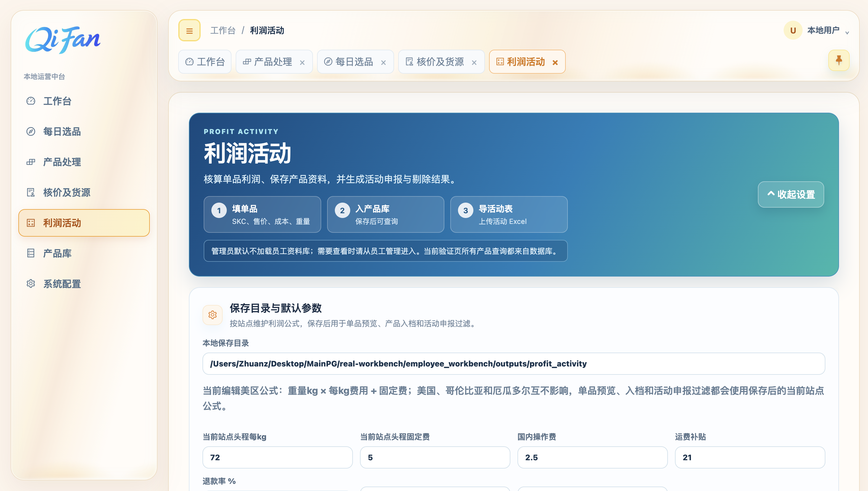Screen dimensions: 868x491
Task: Click the 当前站点头程每kg field
Action: coord(277,458)
